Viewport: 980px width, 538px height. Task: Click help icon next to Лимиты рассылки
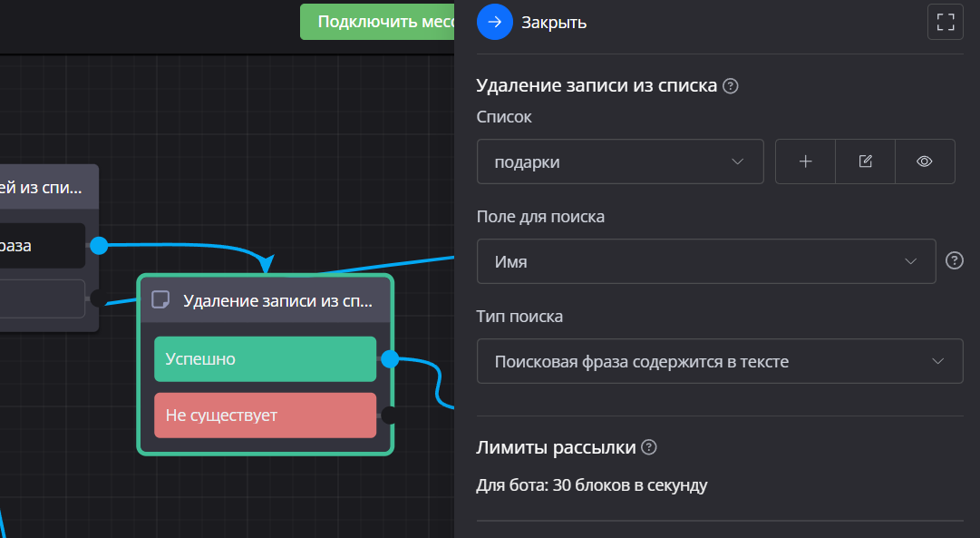[648, 447]
